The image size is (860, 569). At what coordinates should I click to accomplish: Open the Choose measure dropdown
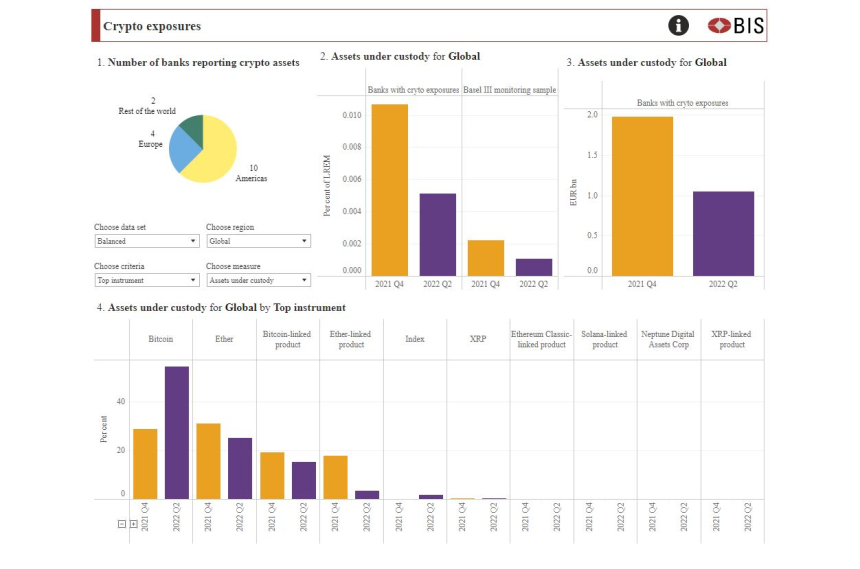(258, 280)
